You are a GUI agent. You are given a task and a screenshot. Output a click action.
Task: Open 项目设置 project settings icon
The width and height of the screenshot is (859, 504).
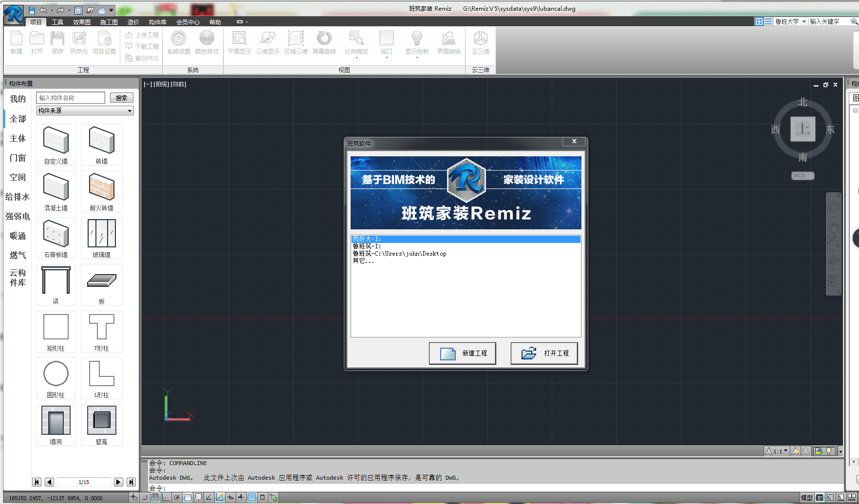(x=104, y=42)
